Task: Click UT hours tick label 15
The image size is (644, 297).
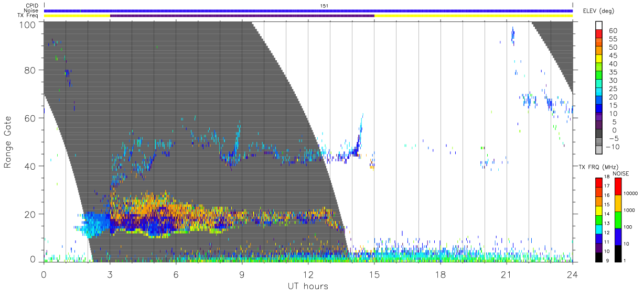Action: click(374, 274)
